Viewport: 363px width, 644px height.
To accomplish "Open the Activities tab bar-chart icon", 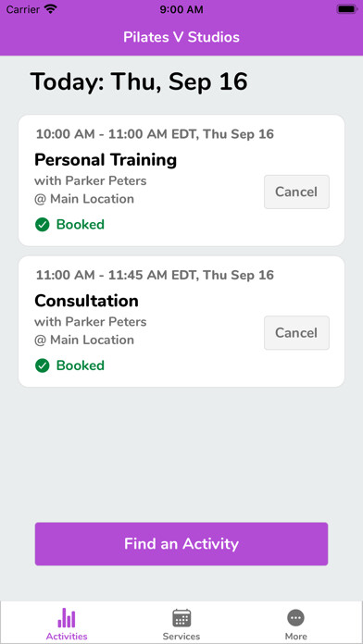I will [x=67, y=618].
